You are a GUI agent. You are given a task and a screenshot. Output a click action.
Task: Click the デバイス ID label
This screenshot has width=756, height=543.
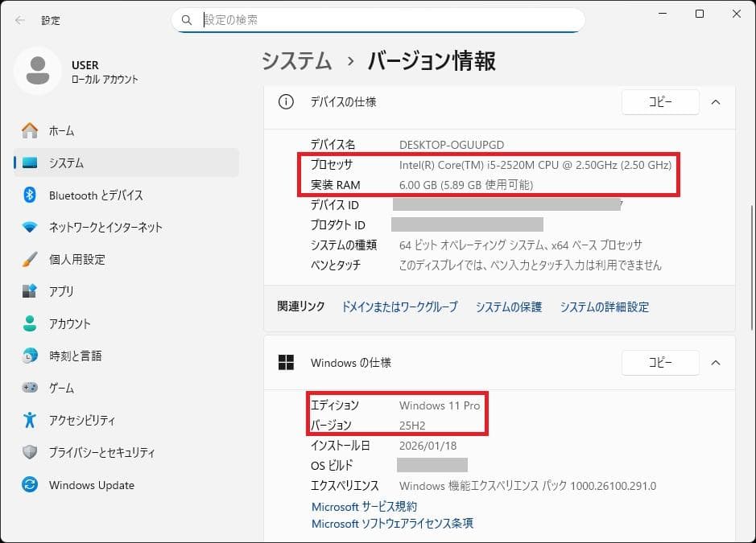[x=335, y=205]
